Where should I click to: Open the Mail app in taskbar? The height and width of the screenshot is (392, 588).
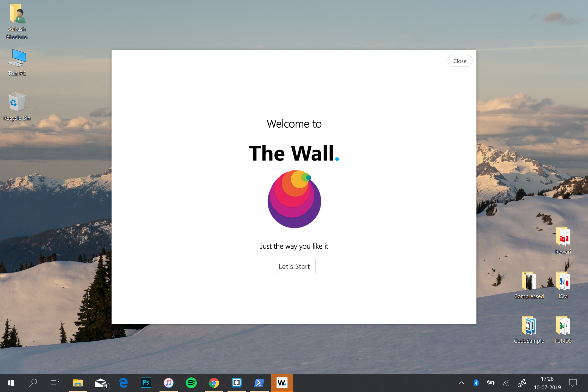101,383
